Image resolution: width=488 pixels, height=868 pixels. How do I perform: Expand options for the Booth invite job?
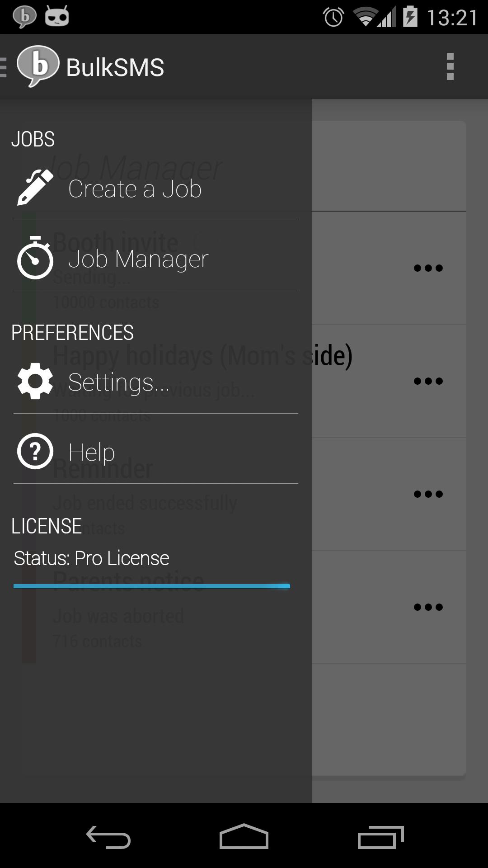coord(428,268)
